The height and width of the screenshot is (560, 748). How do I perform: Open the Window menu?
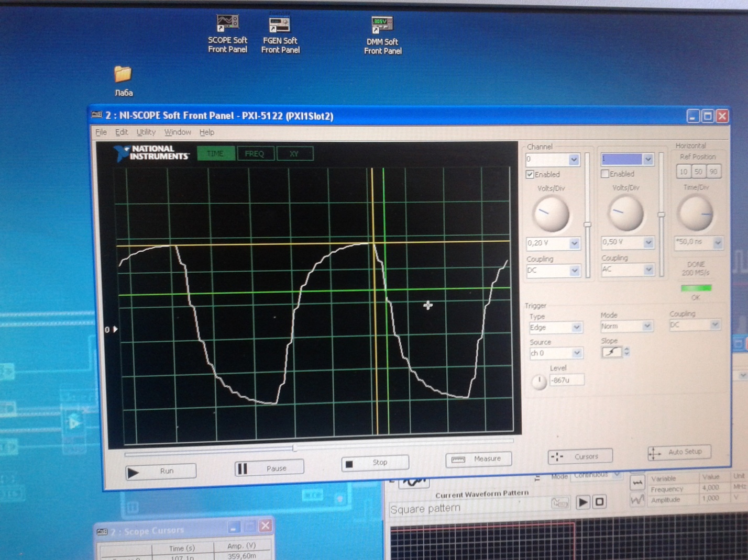[178, 132]
